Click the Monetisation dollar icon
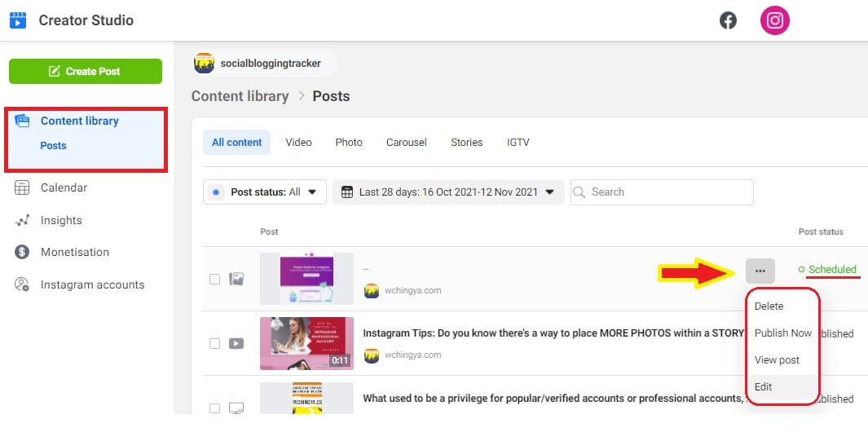 click(21, 252)
